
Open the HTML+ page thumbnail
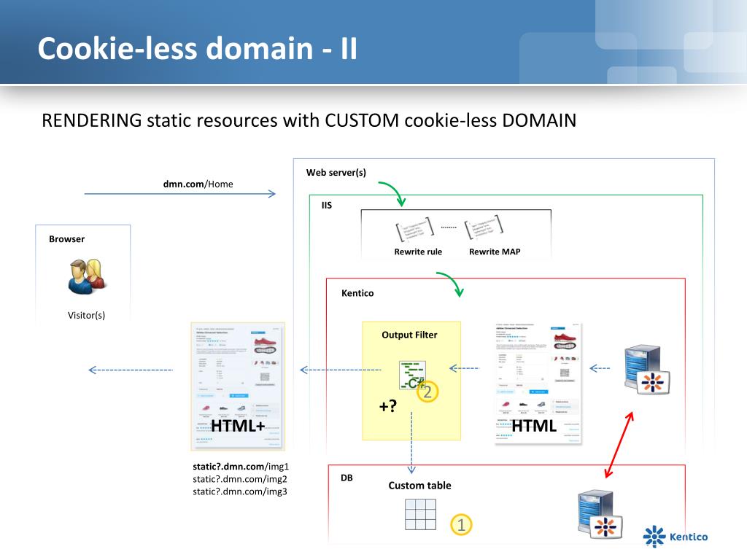238,386
